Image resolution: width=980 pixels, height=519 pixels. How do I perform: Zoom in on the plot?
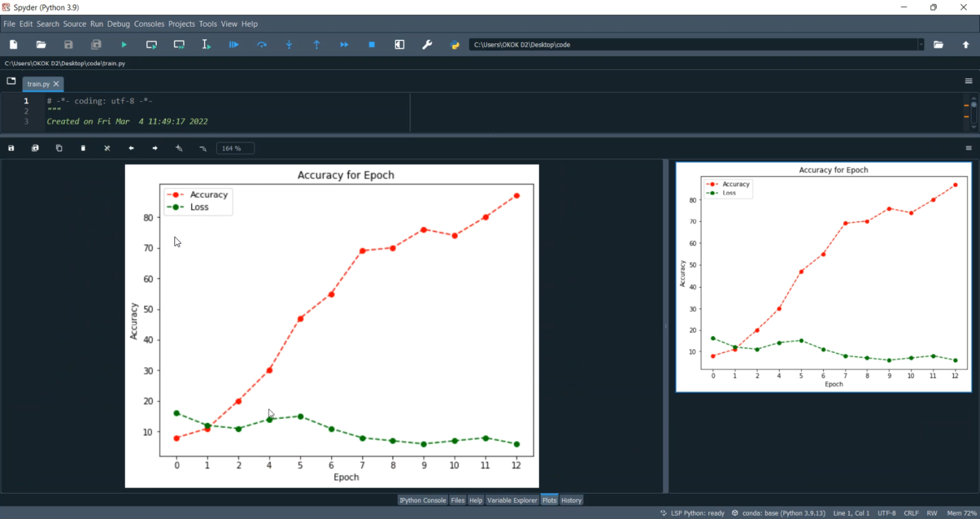(179, 148)
